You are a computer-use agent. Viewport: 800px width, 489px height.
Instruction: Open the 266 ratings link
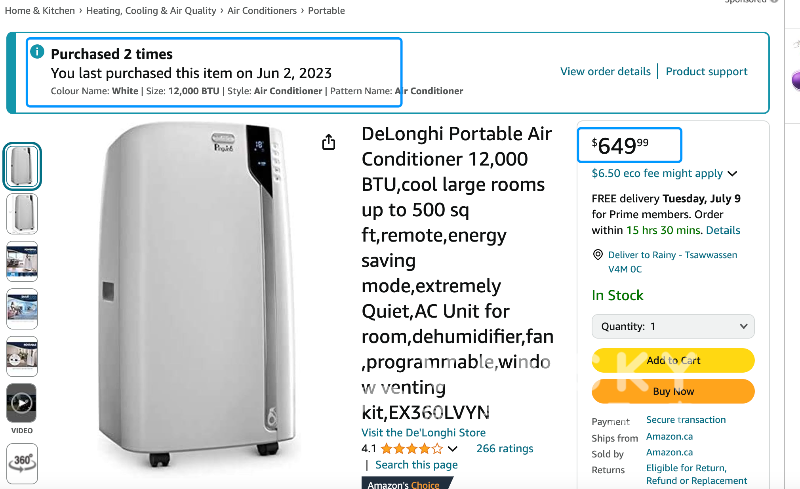click(x=505, y=449)
